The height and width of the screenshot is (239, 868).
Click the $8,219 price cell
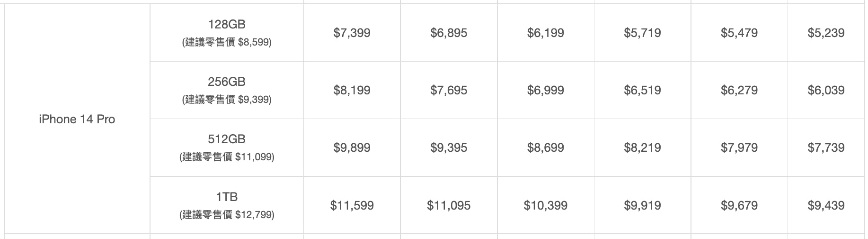642,147
